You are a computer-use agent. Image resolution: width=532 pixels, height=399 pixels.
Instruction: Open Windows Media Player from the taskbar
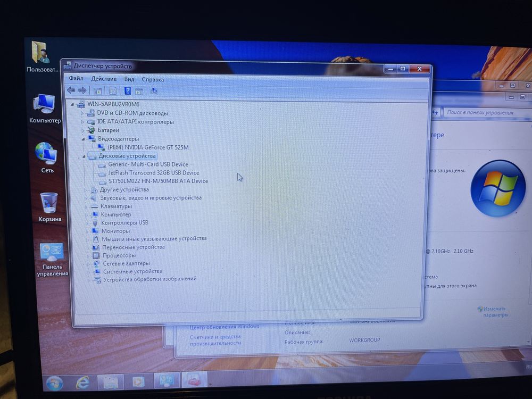[138, 381]
